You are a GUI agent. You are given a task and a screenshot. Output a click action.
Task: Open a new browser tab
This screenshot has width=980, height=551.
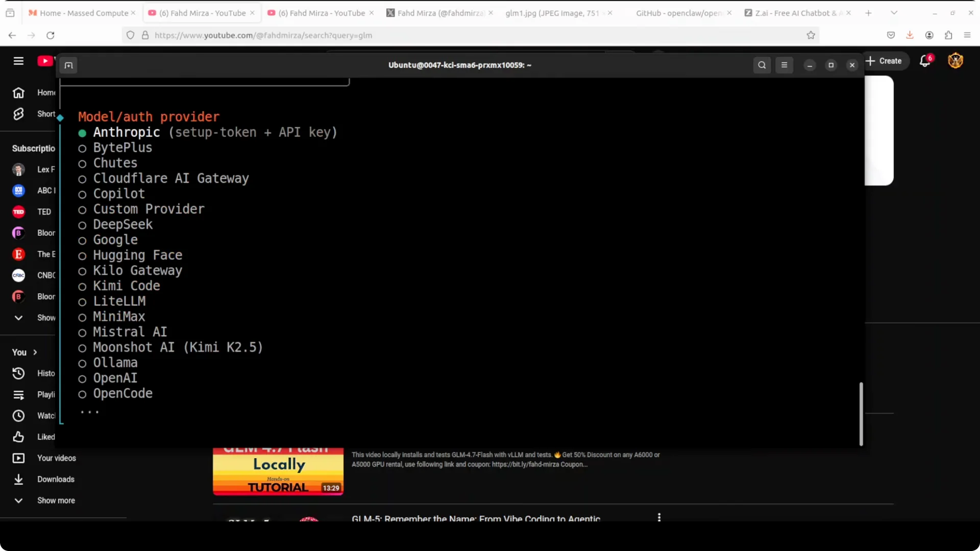(868, 13)
